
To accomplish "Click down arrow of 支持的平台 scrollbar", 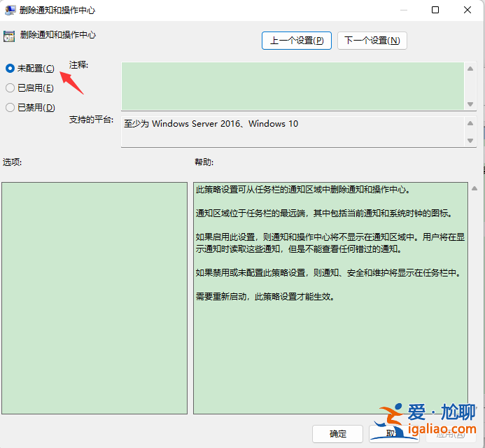I will point(470,141).
